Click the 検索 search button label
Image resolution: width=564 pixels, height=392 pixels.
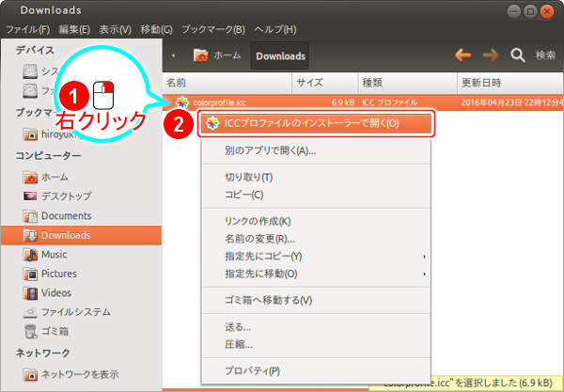click(545, 55)
